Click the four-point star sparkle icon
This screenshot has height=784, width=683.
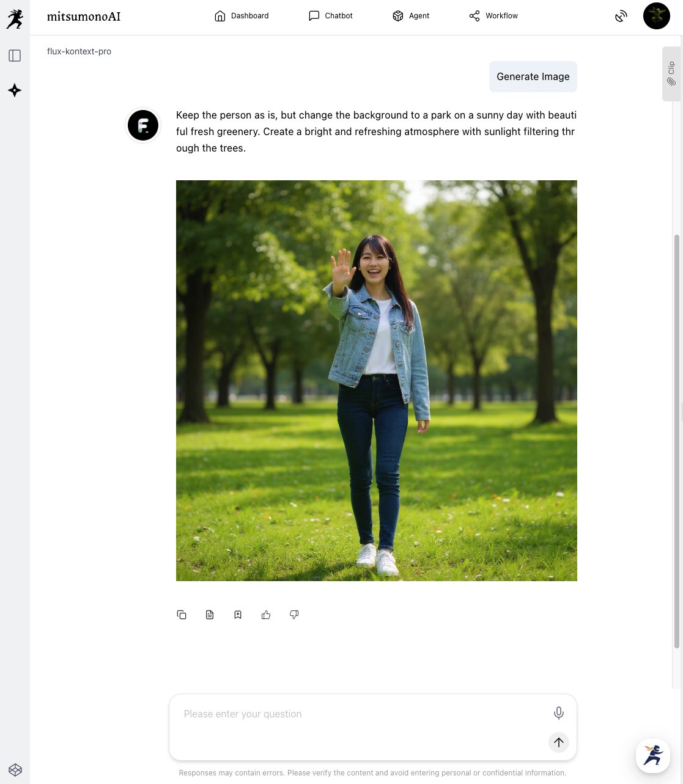pos(15,90)
